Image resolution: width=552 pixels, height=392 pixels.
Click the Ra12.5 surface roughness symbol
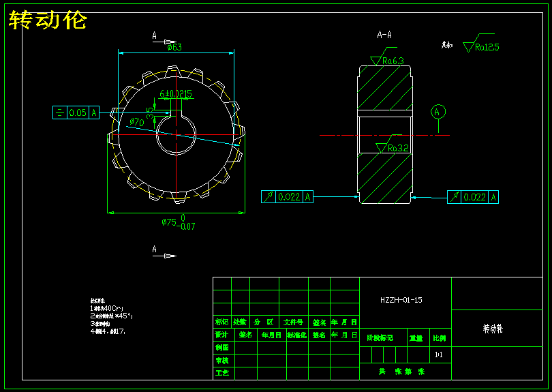481,44
